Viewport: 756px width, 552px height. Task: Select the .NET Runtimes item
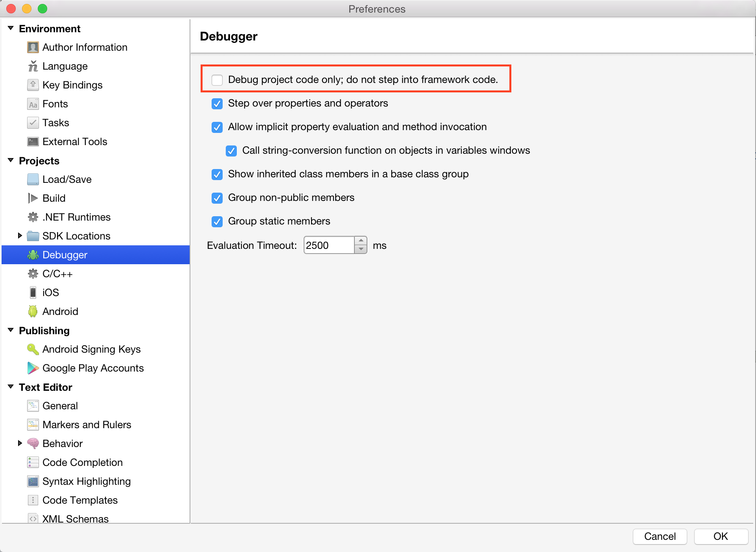(x=76, y=217)
